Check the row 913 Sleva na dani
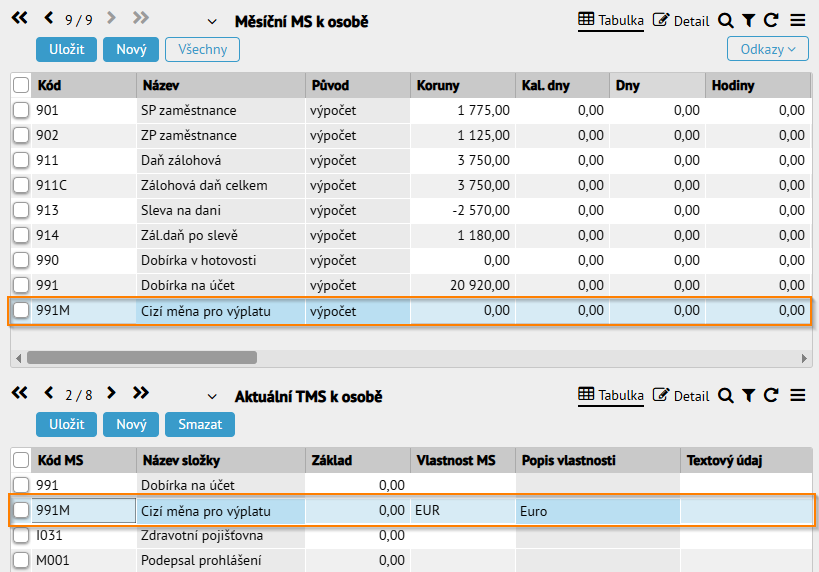Viewport: 819px width, 572px height. [21, 210]
